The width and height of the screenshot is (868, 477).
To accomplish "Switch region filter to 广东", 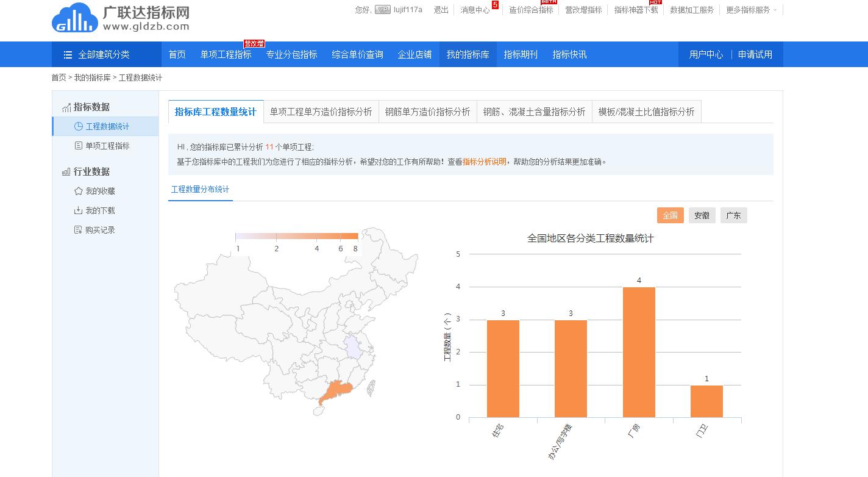I will 733,215.
